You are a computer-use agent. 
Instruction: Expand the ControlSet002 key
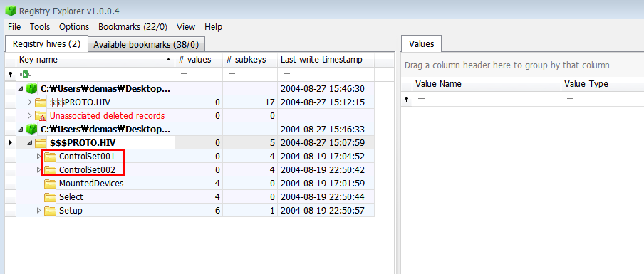pos(39,170)
